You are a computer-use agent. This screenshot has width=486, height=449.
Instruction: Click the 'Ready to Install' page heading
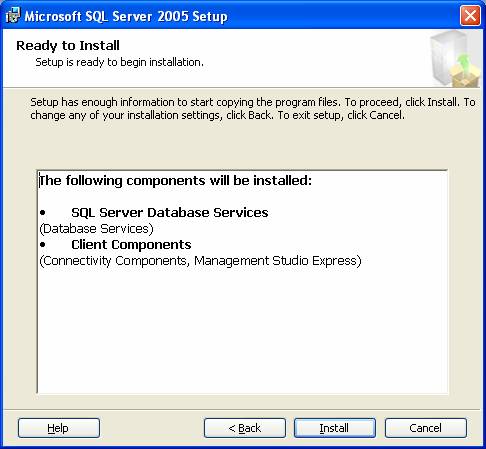click(68, 46)
